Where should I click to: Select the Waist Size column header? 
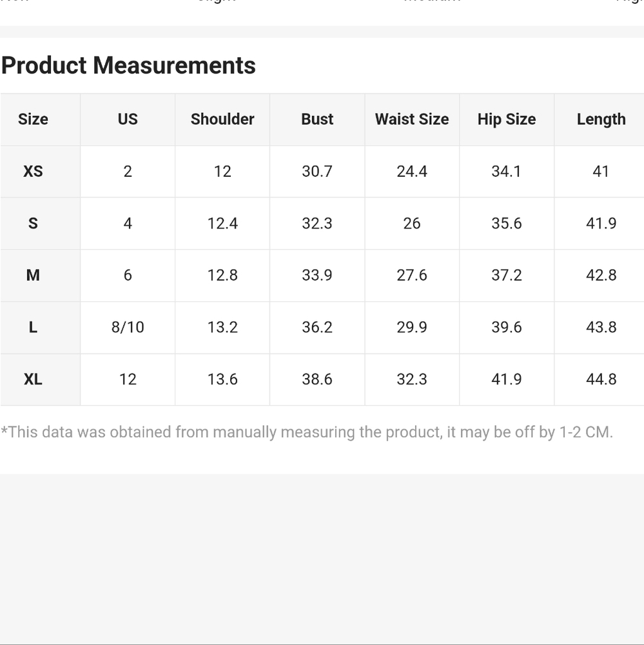pos(412,119)
